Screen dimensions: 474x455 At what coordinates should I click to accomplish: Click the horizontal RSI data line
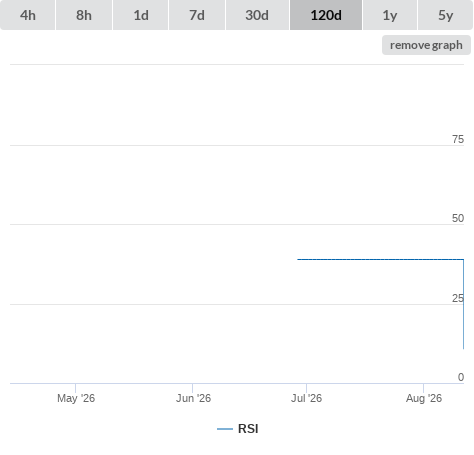[380, 259]
